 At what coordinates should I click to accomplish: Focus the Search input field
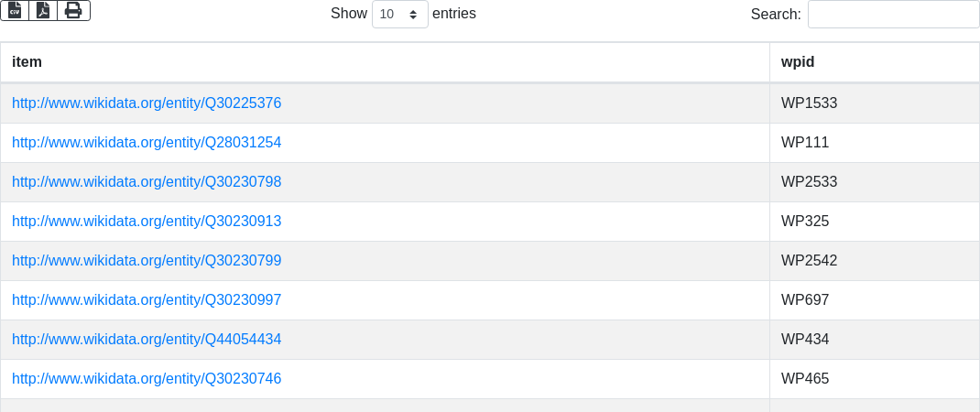tap(893, 15)
